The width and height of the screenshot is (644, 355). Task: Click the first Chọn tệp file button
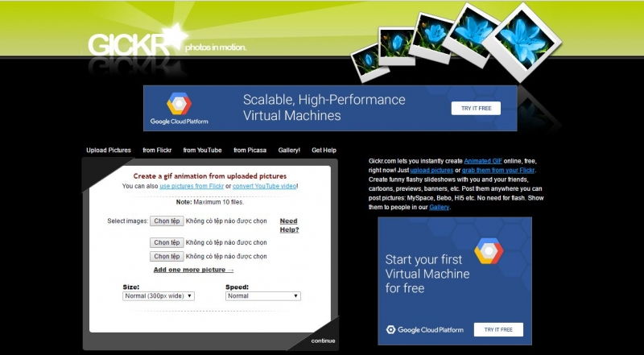click(x=167, y=221)
